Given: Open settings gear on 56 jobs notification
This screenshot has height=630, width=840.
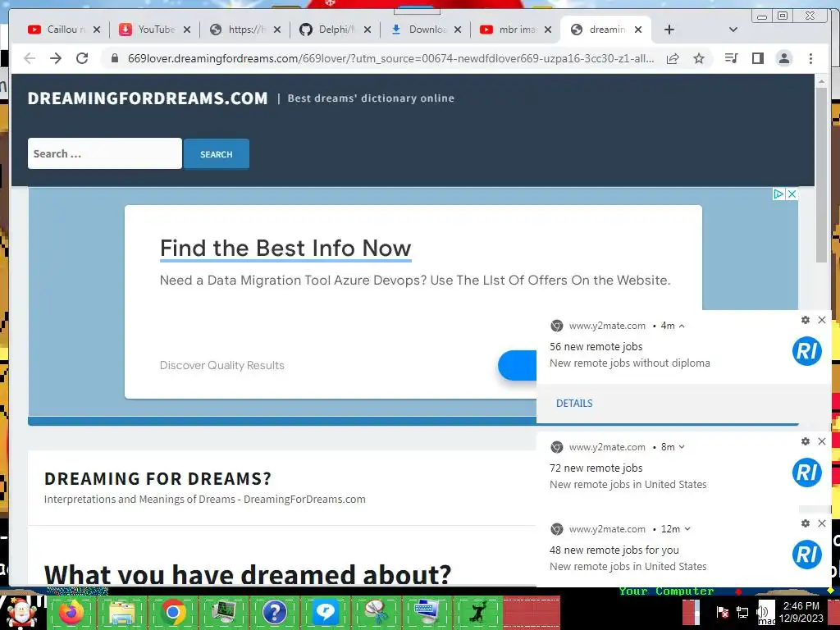Looking at the screenshot, I should [x=806, y=320].
